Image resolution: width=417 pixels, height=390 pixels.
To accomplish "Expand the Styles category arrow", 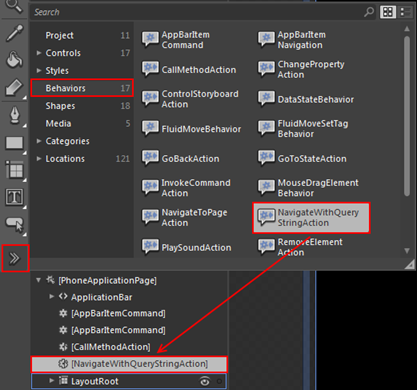I will [x=39, y=70].
